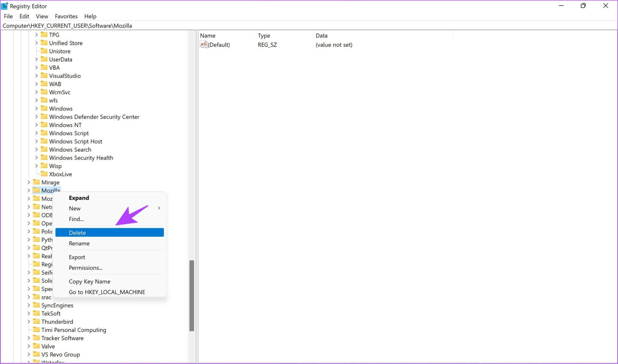Screen dimensions: 618x364
Task: Select Expand for Mozilla key
Action: tap(79, 198)
